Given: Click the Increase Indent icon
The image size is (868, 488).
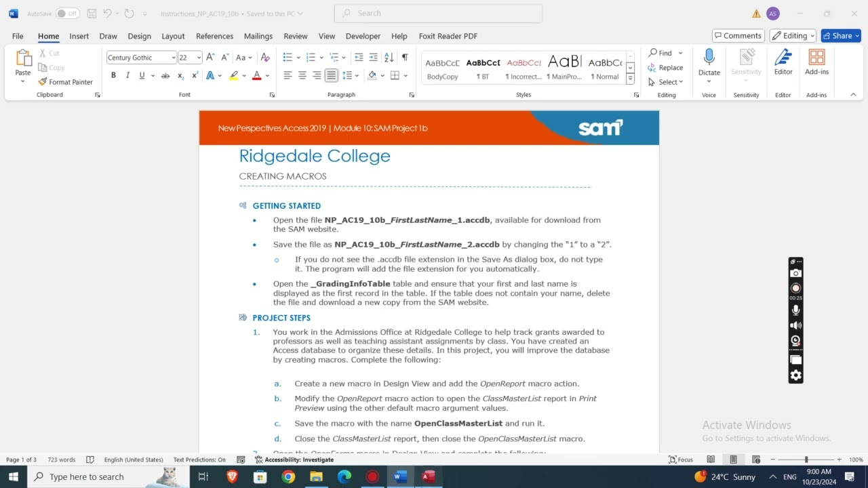Looking at the screenshot, I should pos(374,58).
